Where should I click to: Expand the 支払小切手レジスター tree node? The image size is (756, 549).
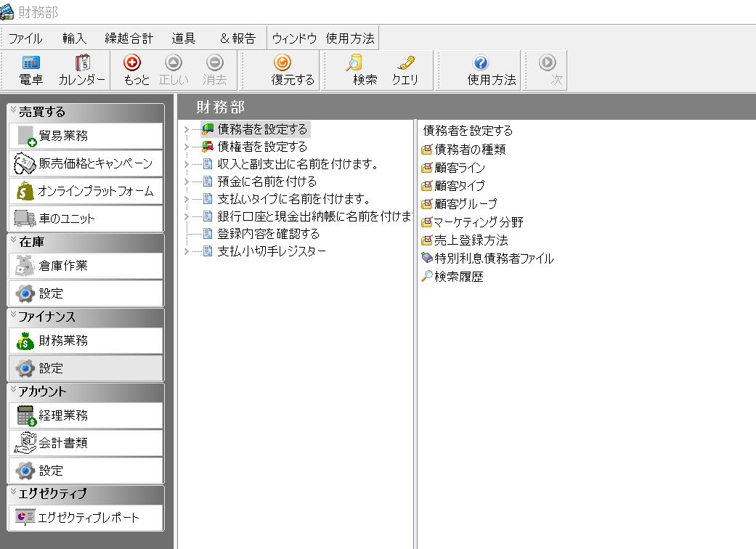click(187, 252)
